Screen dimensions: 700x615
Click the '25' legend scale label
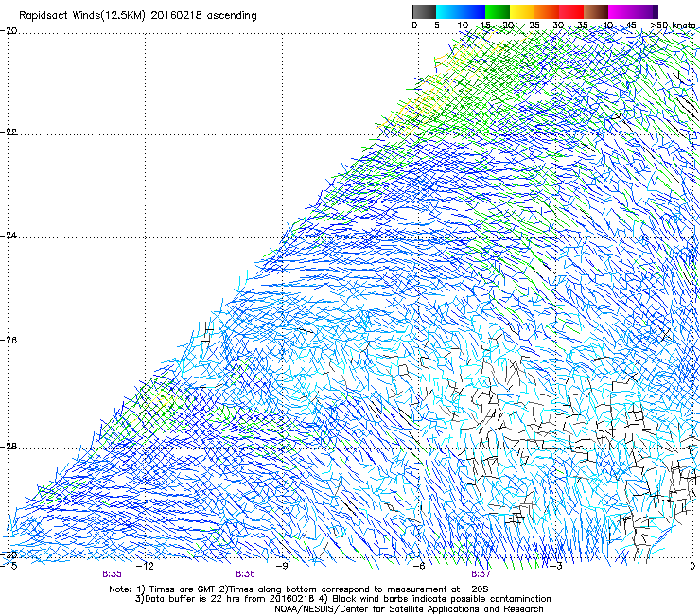point(534,26)
